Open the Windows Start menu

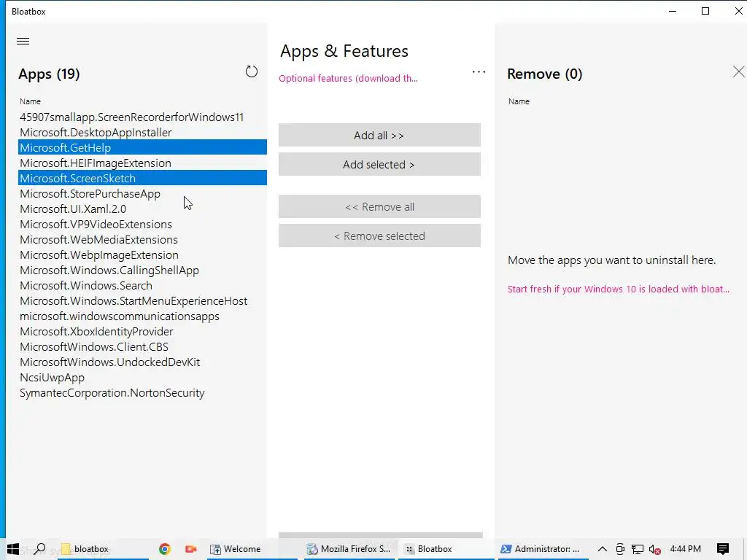point(13,549)
